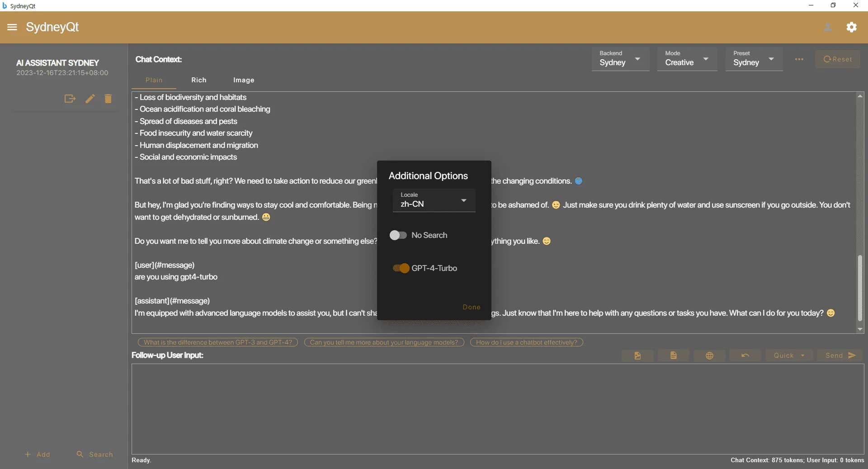Select the AI ASSISTANT SYDNEY chat entry
Image resolution: width=868 pixels, height=469 pixels.
62,67
